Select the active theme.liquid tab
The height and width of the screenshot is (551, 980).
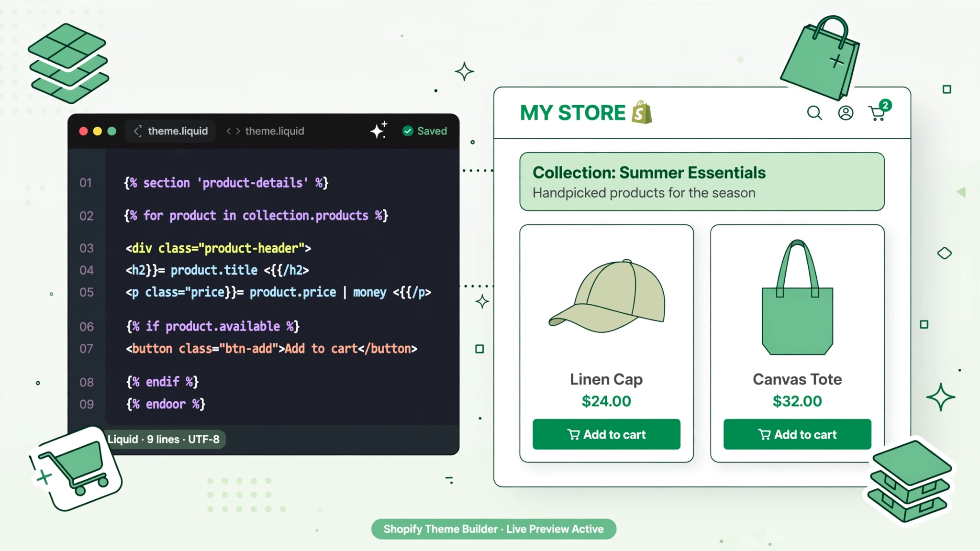[x=170, y=131]
